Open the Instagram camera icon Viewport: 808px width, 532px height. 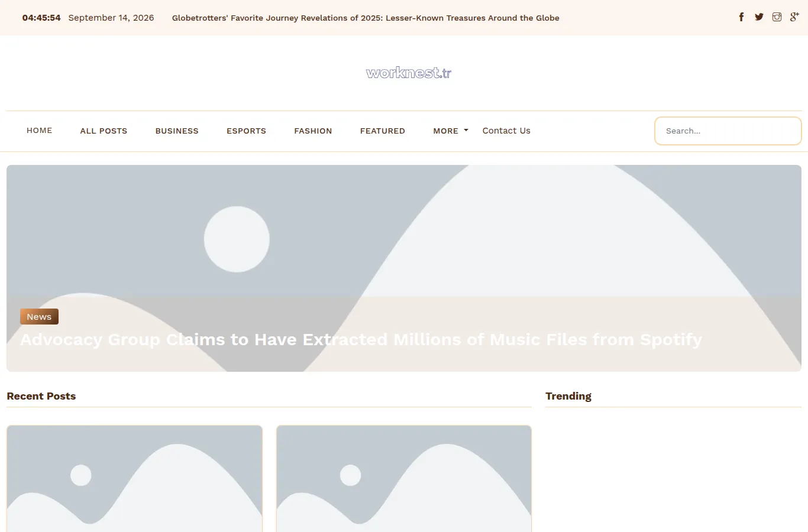(x=777, y=17)
